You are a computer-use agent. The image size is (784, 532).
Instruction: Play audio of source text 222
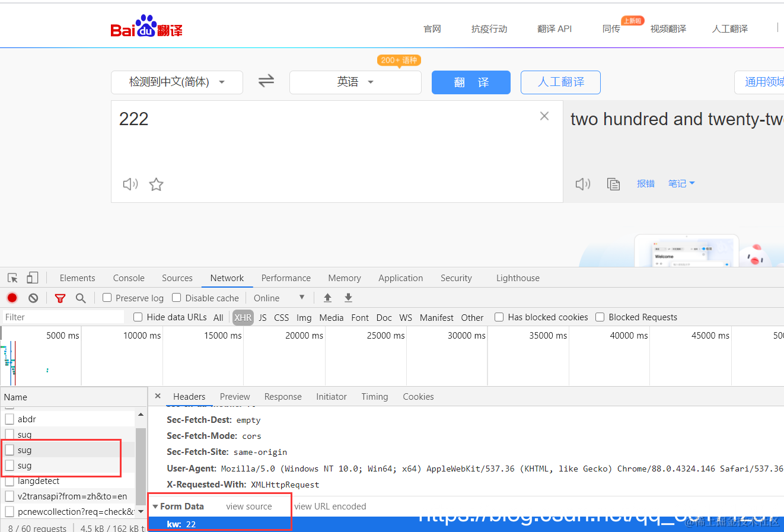click(x=130, y=184)
